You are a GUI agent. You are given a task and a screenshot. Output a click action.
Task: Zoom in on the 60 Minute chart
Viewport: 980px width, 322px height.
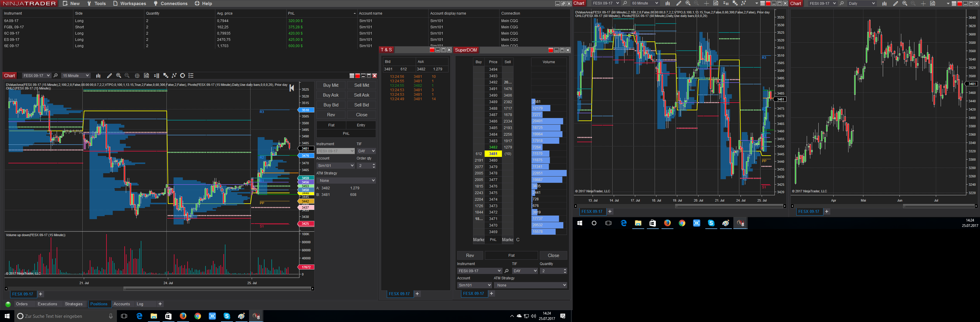[x=688, y=3]
